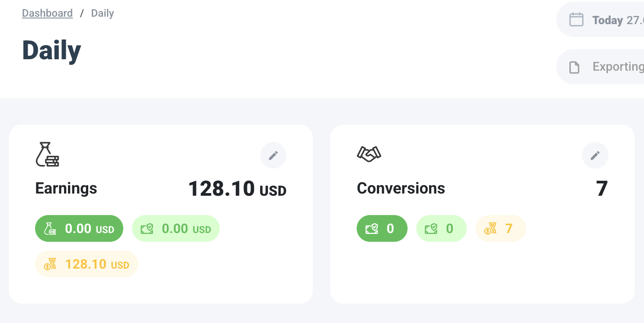Click the document icon beside Exporting
The height and width of the screenshot is (323, 644).
(574, 67)
